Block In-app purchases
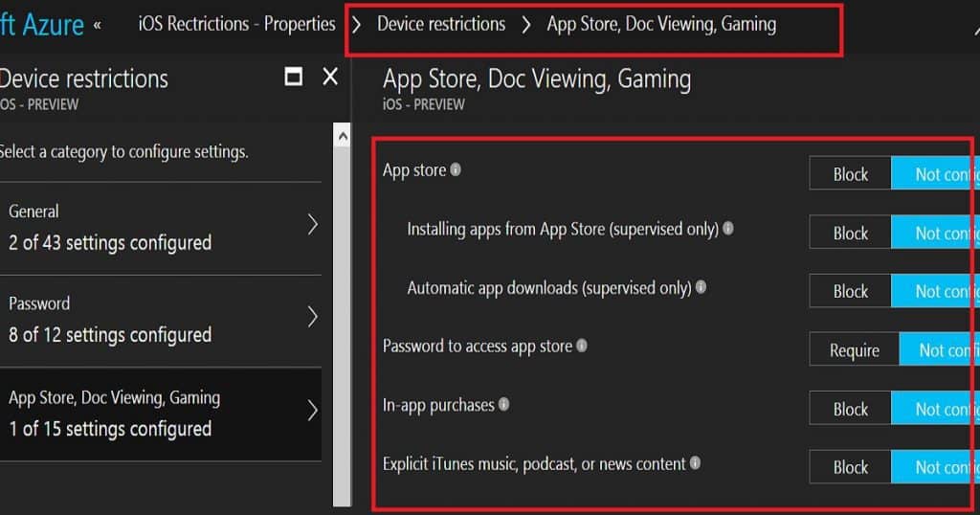The image size is (980, 515). [x=850, y=409]
